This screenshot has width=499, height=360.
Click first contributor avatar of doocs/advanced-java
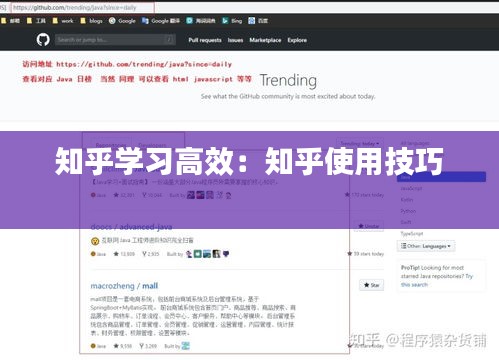click(189, 254)
